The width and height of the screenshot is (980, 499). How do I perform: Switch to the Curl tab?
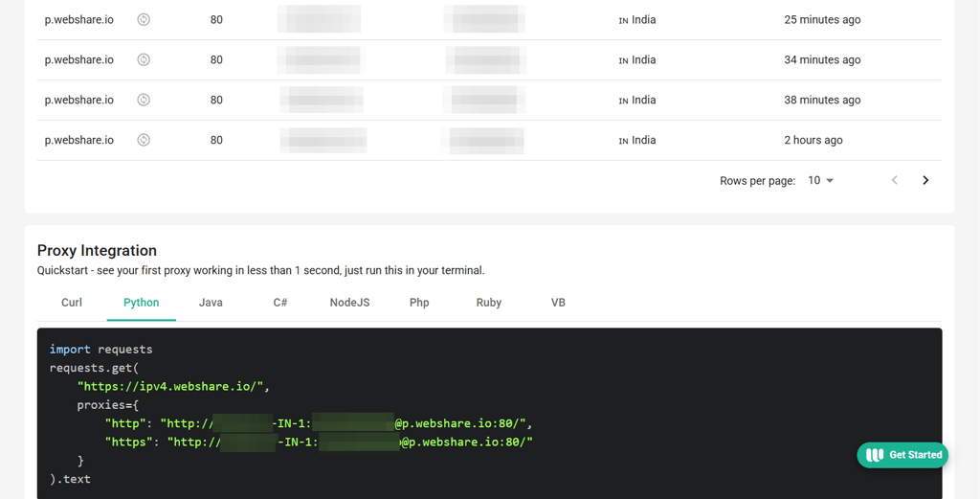[72, 303]
